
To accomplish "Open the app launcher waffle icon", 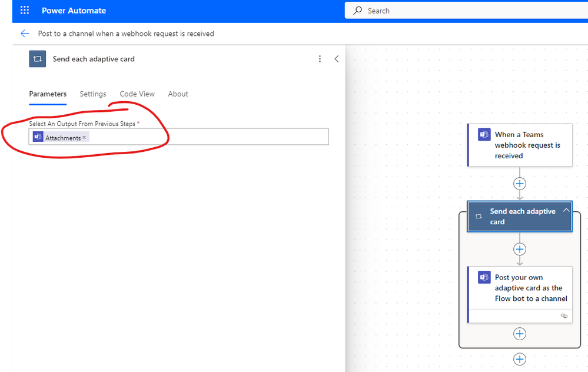I will (x=25, y=10).
